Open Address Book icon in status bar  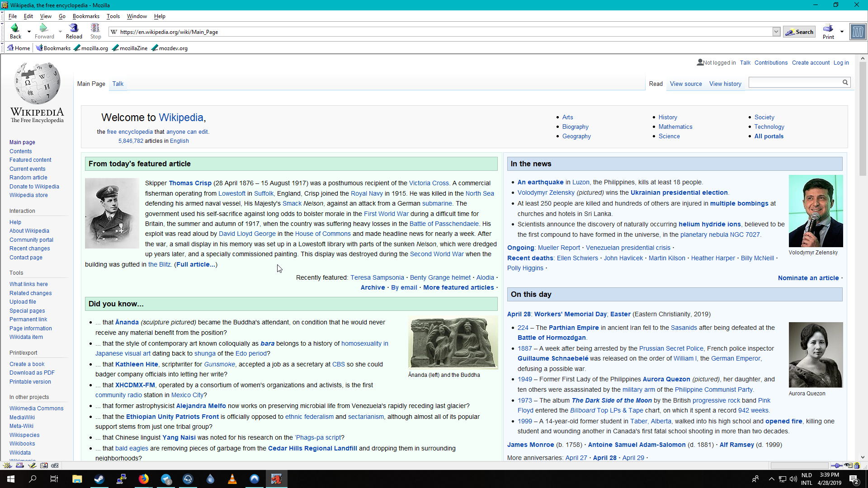tap(44, 465)
